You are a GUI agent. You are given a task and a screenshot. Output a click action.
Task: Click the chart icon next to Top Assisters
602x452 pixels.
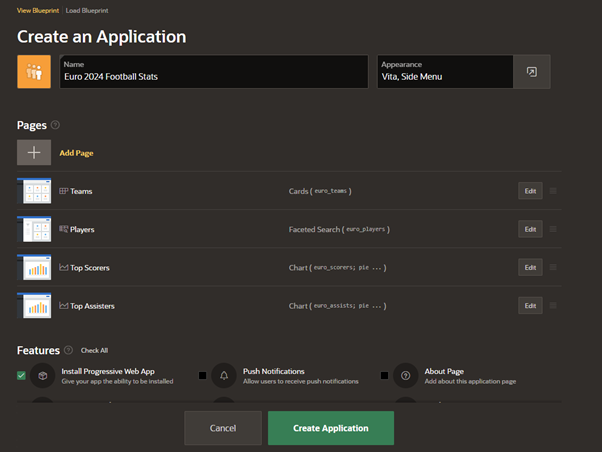pyautogui.click(x=63, y=306)
